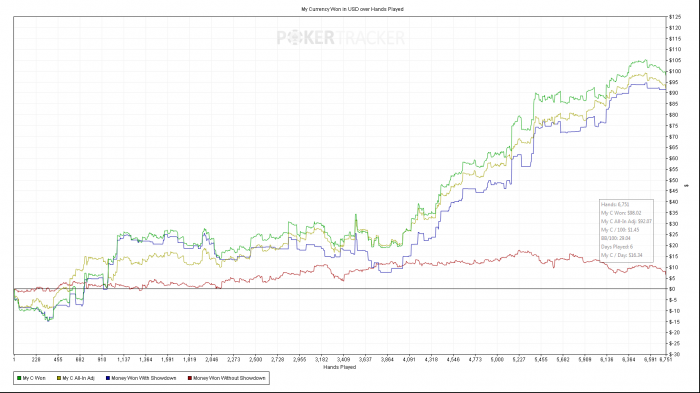
Task: Click the 1,137 tick label on hands axis
Action: [124, 360]
